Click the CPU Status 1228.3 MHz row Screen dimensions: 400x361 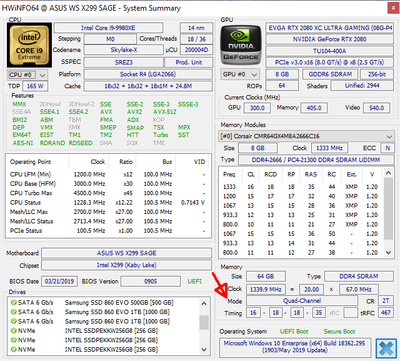click(108, 202)
